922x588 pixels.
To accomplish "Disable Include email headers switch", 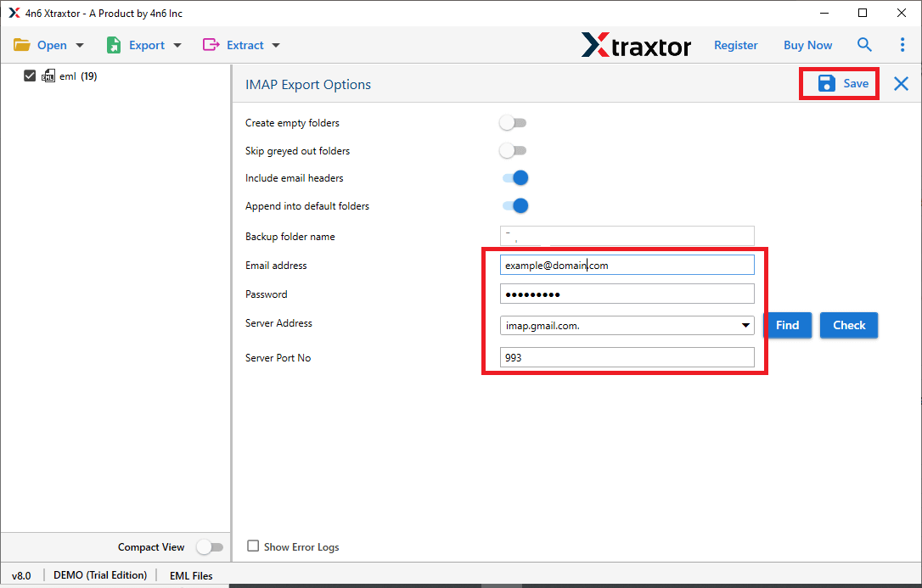I will [514, 178].
